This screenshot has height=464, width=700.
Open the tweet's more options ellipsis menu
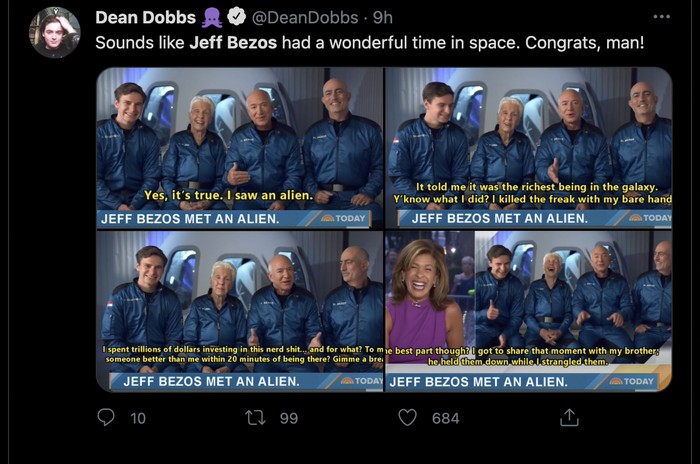click(x=662, y=17)
